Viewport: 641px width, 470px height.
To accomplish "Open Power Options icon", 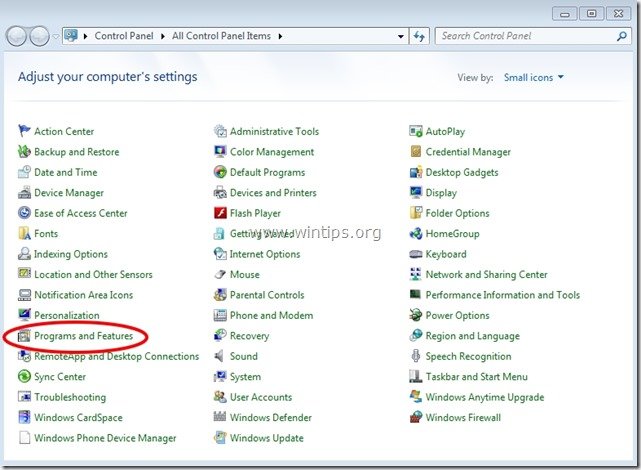I will click(x=416, y=315).
